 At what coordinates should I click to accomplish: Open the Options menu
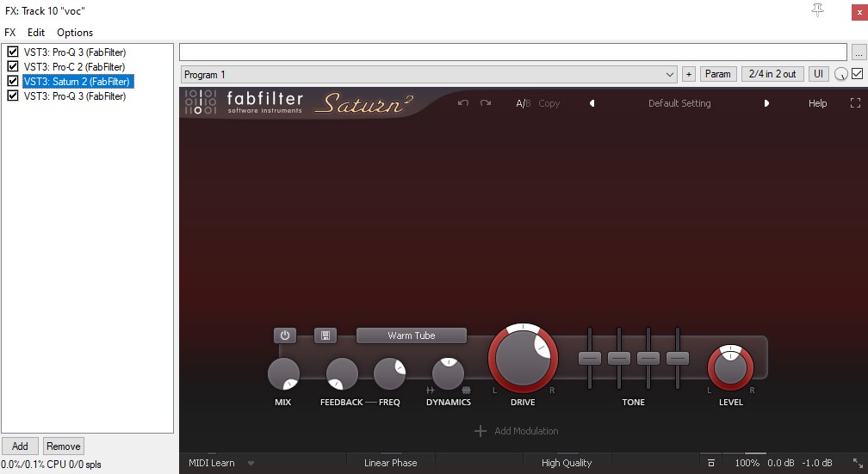tap(75, 33)
